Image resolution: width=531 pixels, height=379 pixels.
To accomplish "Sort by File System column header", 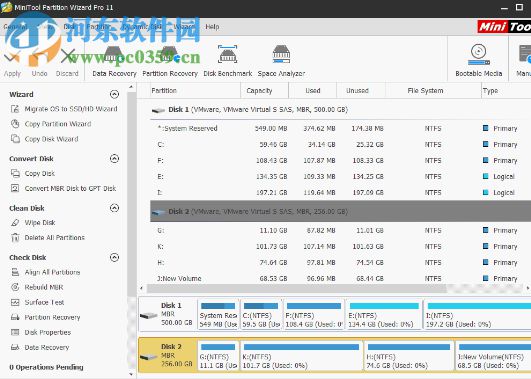I will (x=433, y=91).
